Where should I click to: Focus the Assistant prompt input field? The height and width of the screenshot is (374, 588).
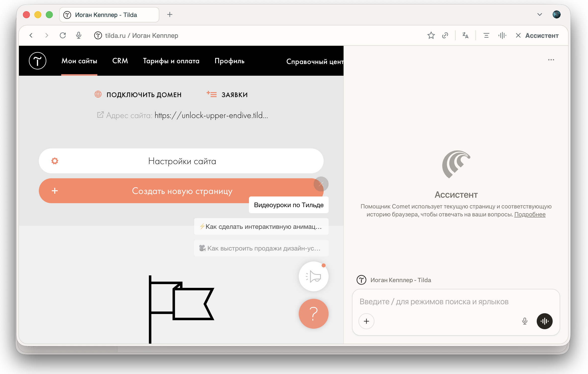pos(456,302)
